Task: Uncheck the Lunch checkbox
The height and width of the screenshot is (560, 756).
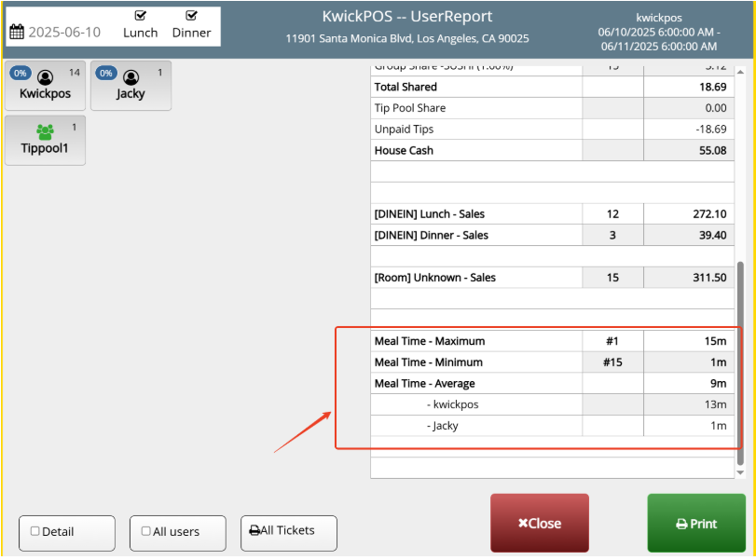Action: 141,16
